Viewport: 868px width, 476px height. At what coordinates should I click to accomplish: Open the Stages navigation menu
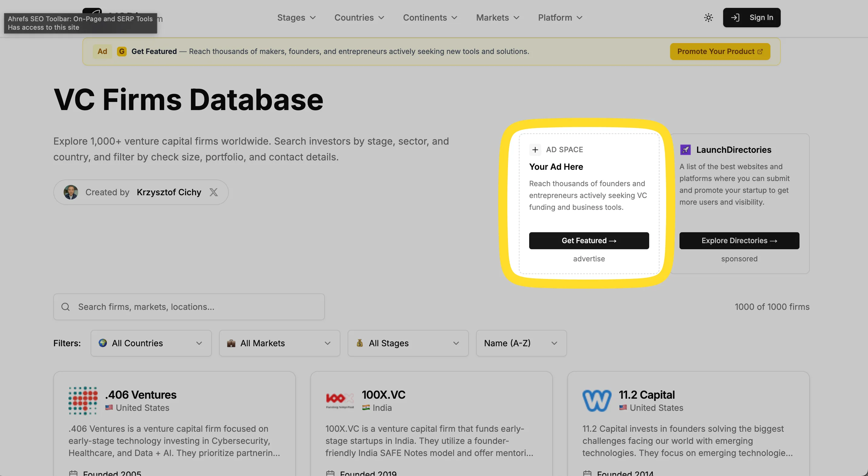point(296,18)
